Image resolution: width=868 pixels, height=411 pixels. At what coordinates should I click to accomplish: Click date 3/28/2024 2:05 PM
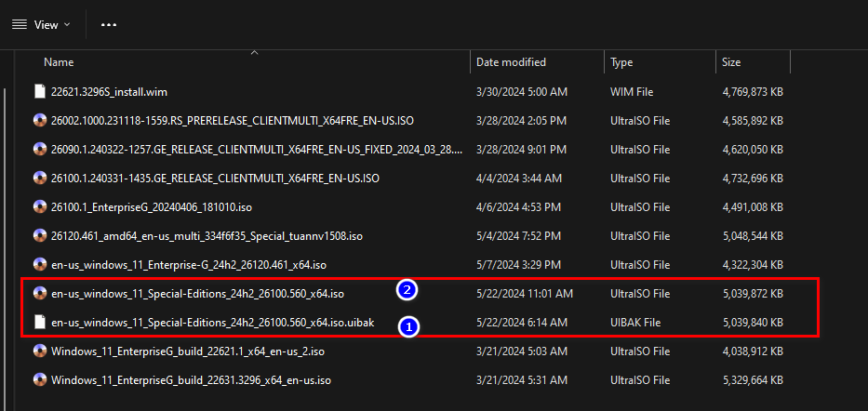pyautogui.click(x=521, y=121)
